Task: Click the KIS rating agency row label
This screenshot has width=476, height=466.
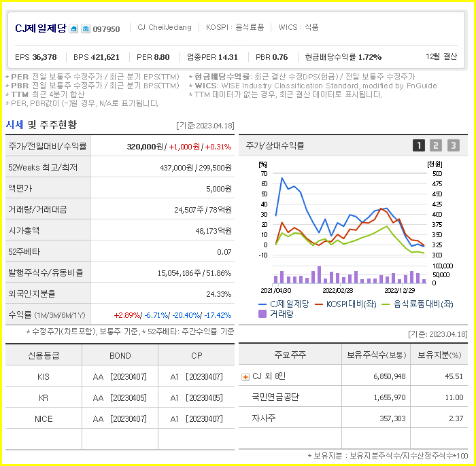Action: pos(44,377)
